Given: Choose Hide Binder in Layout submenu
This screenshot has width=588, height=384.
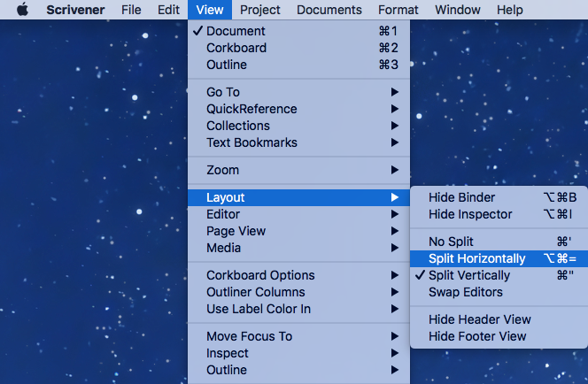Looking at the screenshot, I should [x=499, y=197].
